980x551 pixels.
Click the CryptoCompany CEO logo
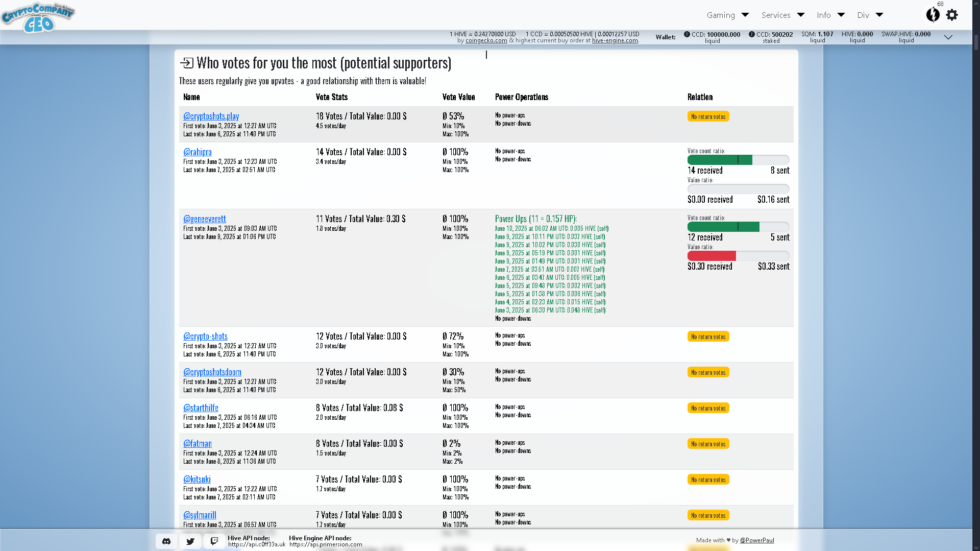[x=38, y=17]
